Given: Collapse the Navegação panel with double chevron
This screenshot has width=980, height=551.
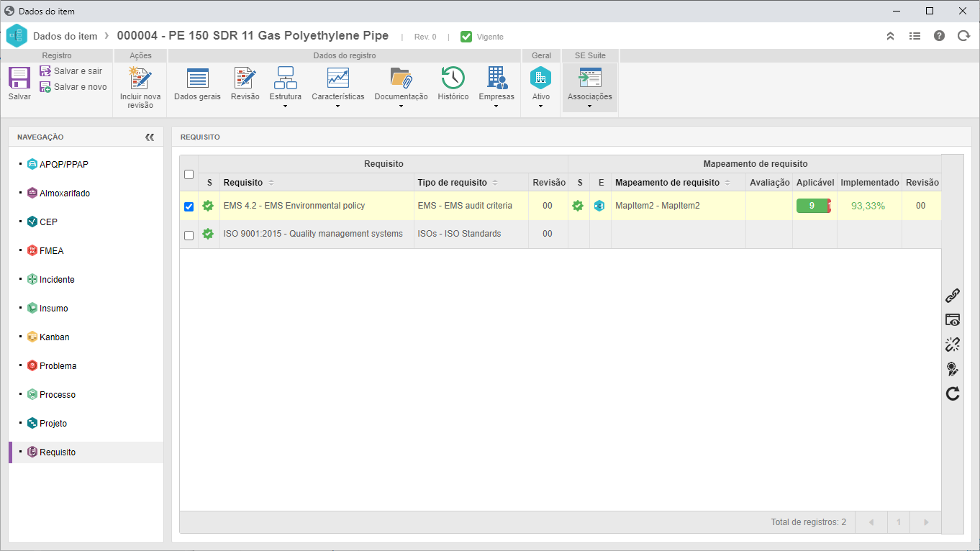Looking at the screenshot, I should [150, 137].
